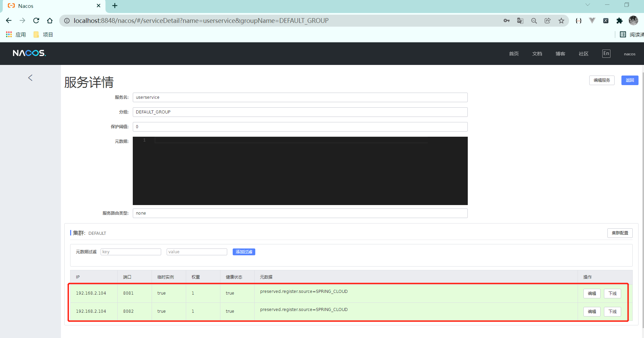This screenshot has height=338, width=644.
Task: Click the DEFAULT cluster name label
Action: [x=97, y=233]
